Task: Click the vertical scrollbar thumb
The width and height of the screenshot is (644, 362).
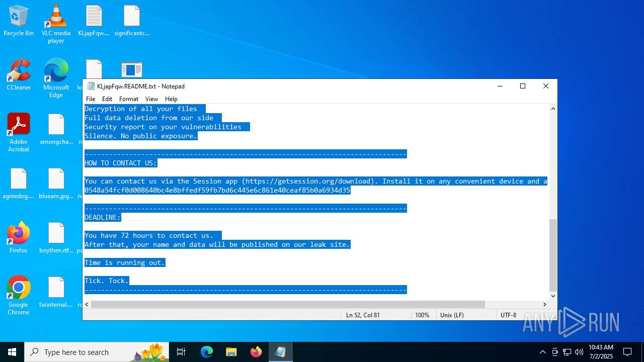Action: tap(553, 255)
